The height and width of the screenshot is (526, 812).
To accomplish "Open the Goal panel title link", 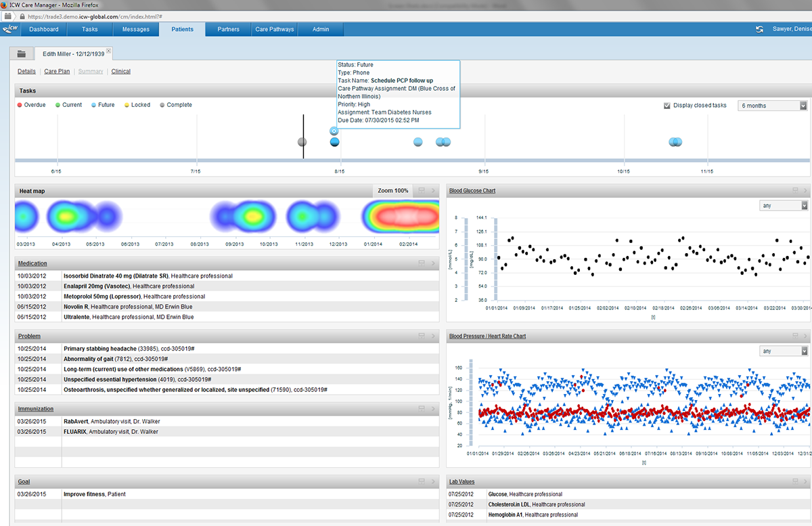I will click(x=24, y=481).
